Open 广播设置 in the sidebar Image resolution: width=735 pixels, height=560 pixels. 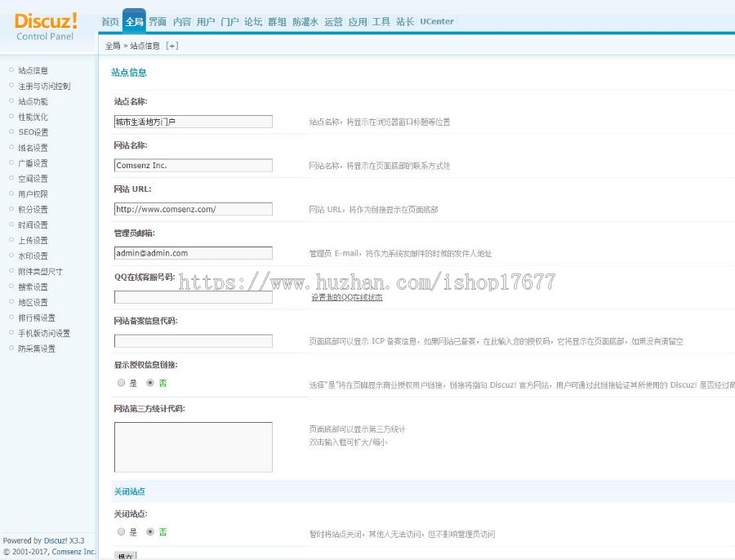33,163
